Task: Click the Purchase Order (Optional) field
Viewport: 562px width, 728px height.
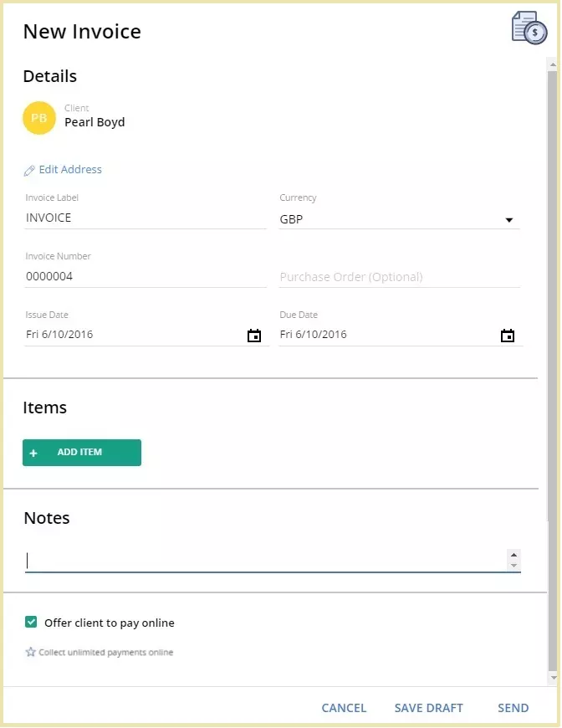Action: point(399,277)
